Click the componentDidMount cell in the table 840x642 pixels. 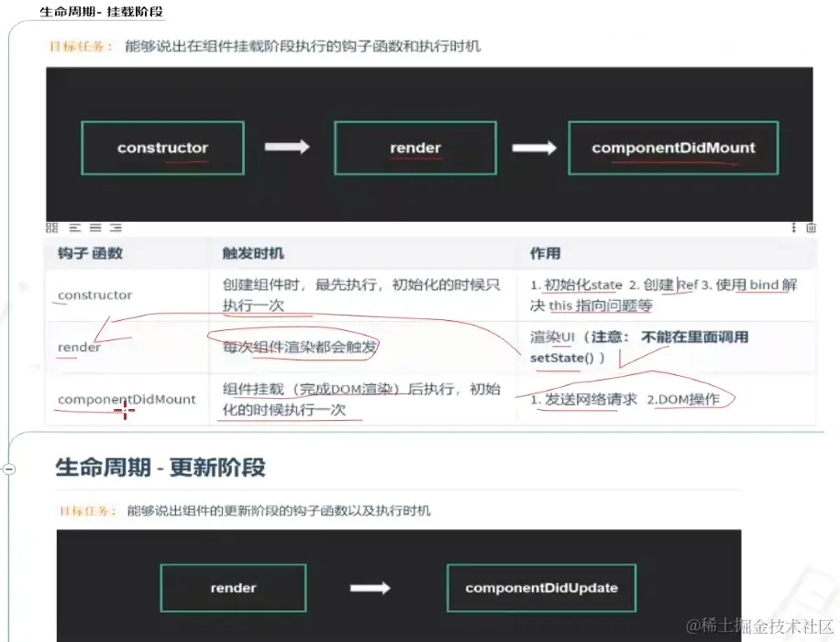click(x=127, y=400)
